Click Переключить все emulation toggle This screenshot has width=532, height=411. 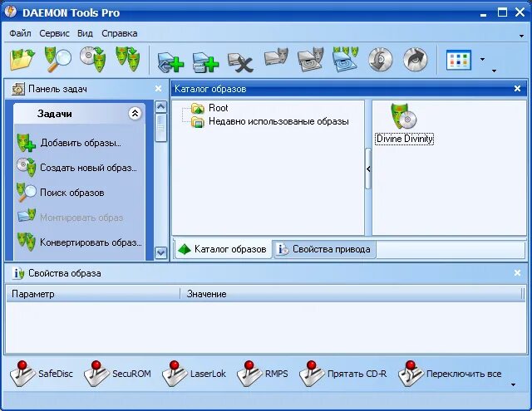point(450,374)
